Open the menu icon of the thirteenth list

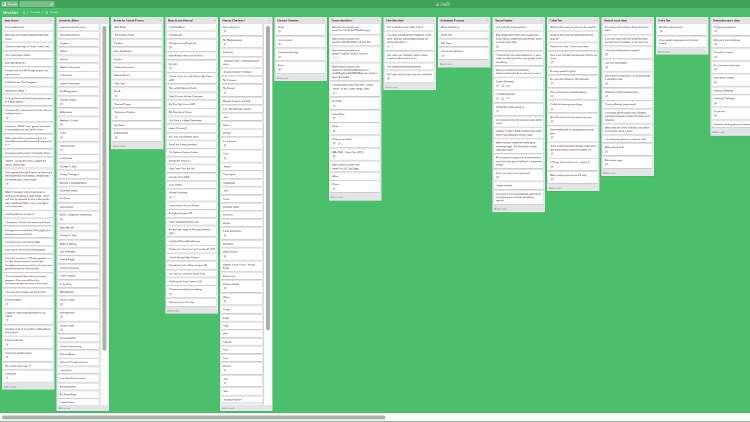[705, 21]
